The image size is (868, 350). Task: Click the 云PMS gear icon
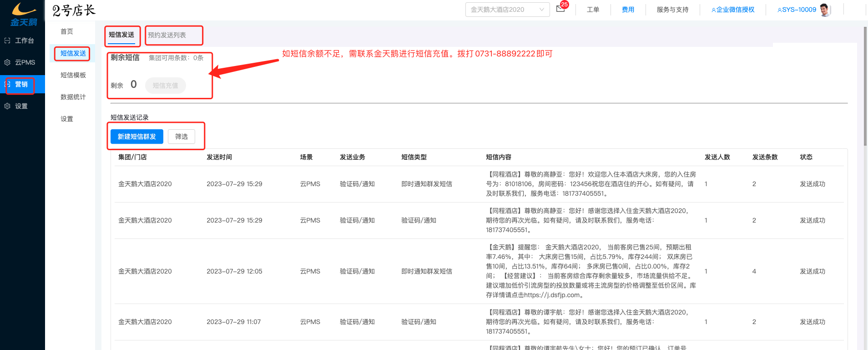pyautogui.click(x=7, y=62)
